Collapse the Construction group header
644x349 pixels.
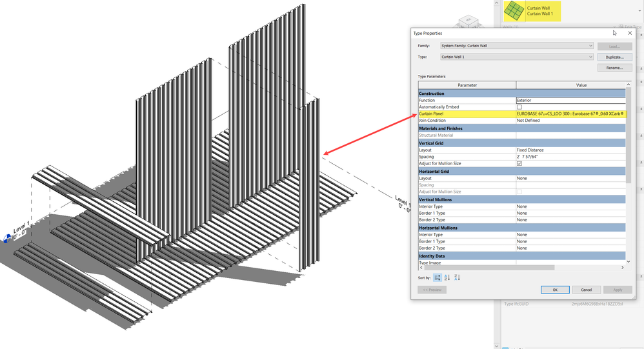click(521, 93)
